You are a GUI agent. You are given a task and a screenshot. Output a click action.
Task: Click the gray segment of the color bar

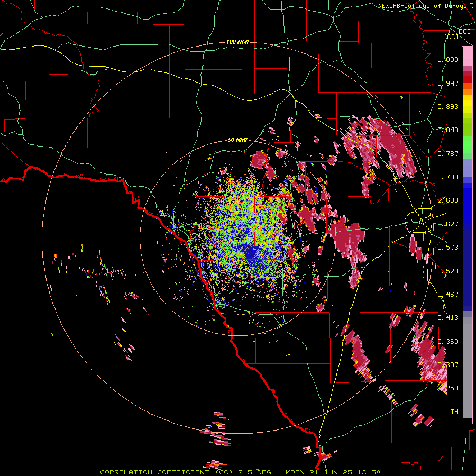coord(467,368)
